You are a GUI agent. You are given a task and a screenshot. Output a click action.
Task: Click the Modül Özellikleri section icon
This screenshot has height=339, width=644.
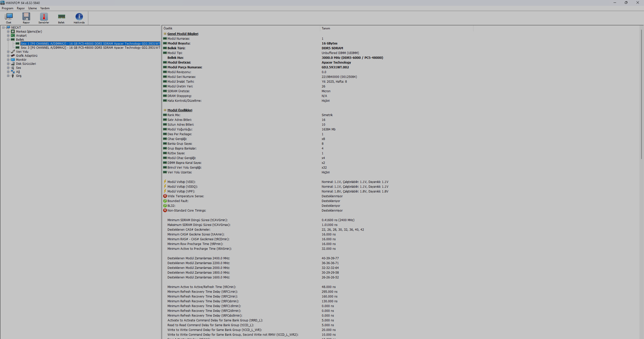click(165, 110)
